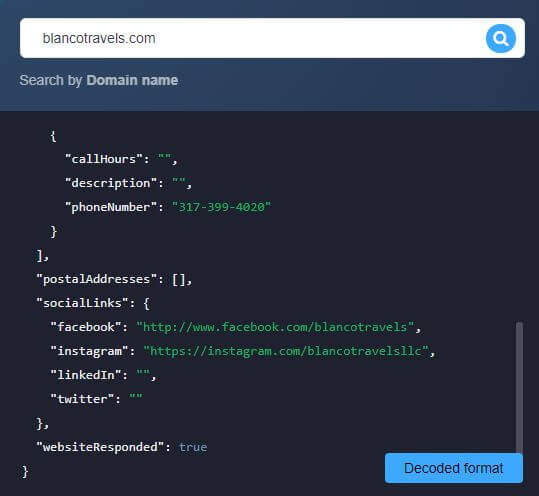Click the "linkedIn" key
Viewport: 539px width, 496px height.
86,375
